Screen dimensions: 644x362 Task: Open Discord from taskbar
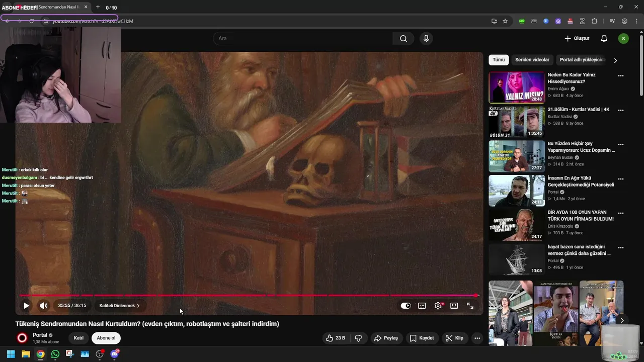click(x=114, y=354)
